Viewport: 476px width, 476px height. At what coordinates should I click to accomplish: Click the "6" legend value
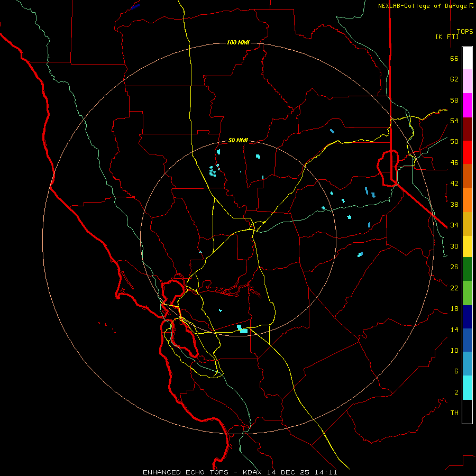pos(456,371)
